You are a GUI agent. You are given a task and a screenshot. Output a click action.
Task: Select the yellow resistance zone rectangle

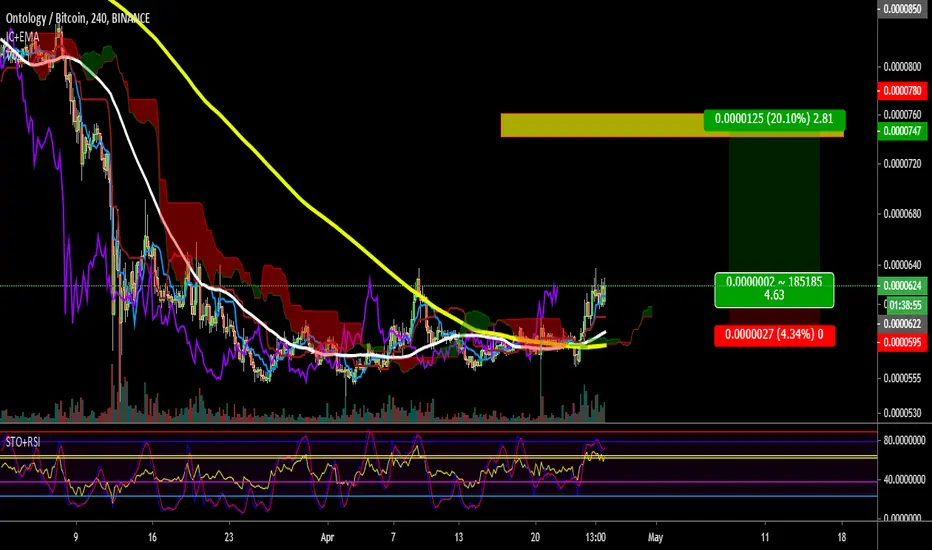672,125
